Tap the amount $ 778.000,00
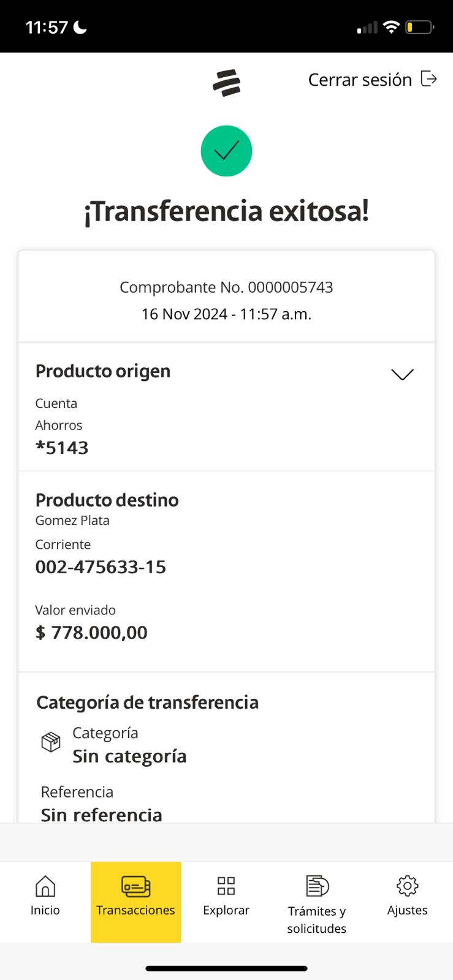Viewport: 453px width, 980px height. pyautogui.click(x=91, y=633)
